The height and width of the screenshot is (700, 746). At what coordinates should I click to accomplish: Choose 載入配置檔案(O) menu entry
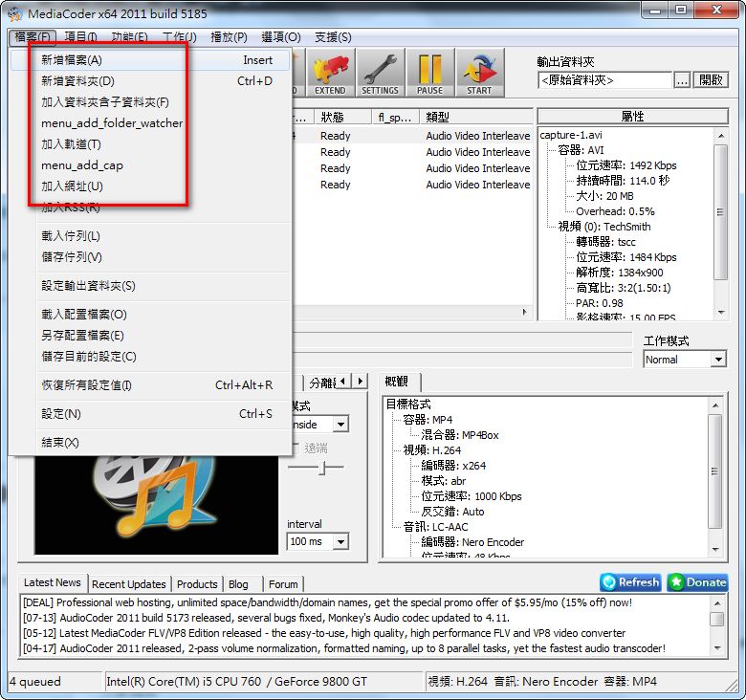coord(150,315)
